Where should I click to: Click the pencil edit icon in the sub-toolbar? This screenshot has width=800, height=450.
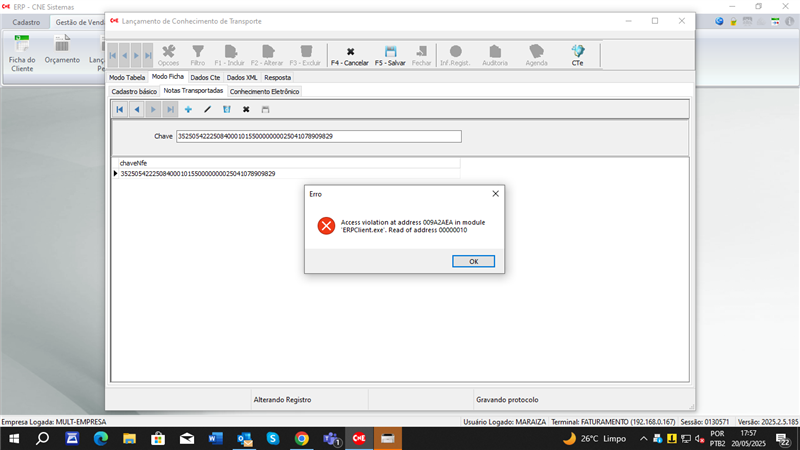pyautogui.click(x=207, y=109)
